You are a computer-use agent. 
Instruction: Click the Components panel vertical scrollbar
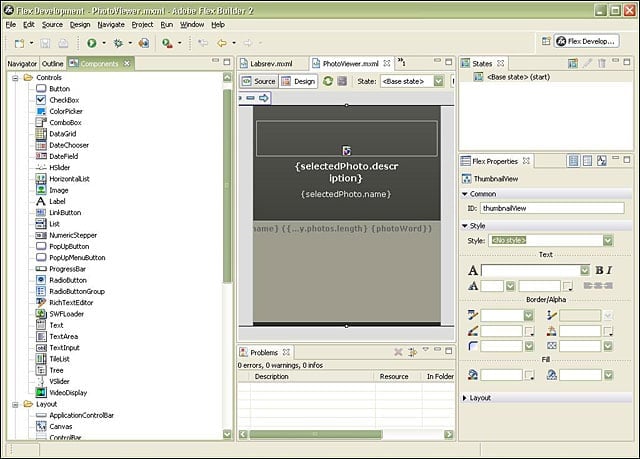(227, 186)
